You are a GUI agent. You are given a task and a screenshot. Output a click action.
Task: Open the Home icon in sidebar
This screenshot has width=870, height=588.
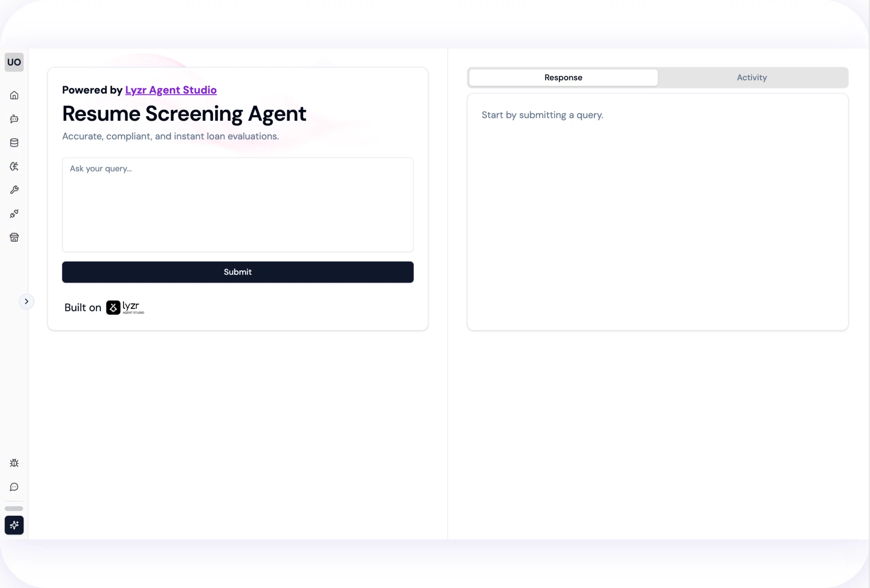14,95
